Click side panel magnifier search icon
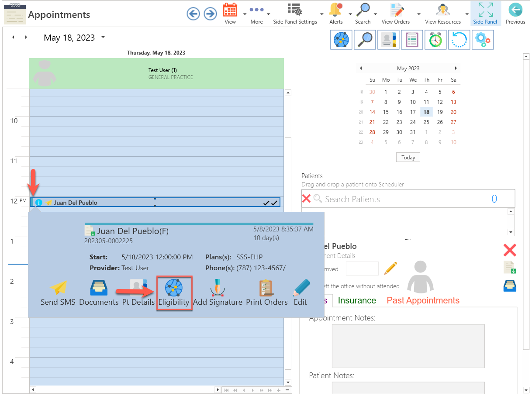This screenshot has width=532, height=396. [365, 40]
